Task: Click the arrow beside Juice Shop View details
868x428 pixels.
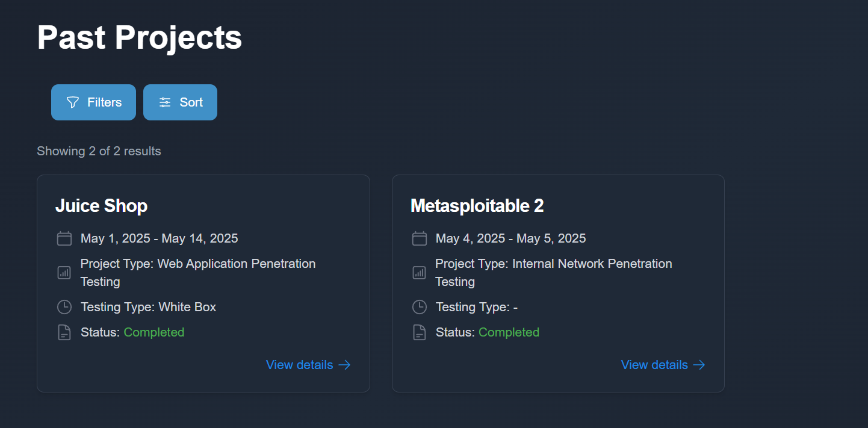Action: click(344, 365)
